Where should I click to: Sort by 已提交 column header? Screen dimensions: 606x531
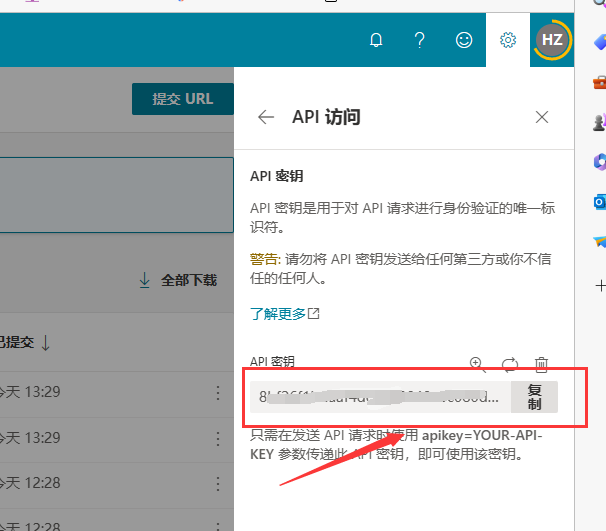[x=24, y=342]
